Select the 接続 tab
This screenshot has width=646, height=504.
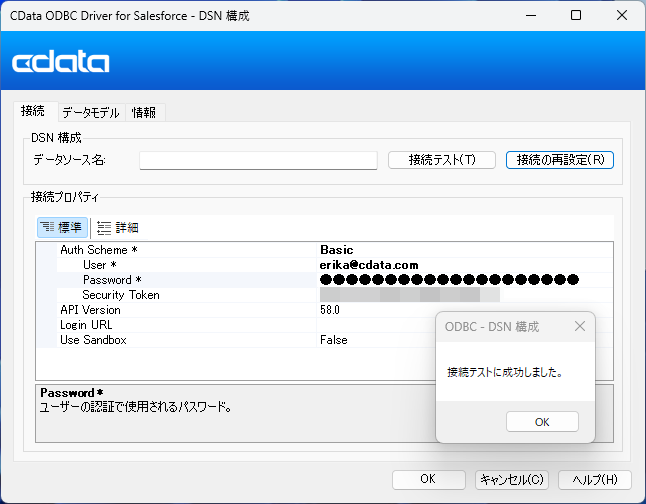click(33, 111)
